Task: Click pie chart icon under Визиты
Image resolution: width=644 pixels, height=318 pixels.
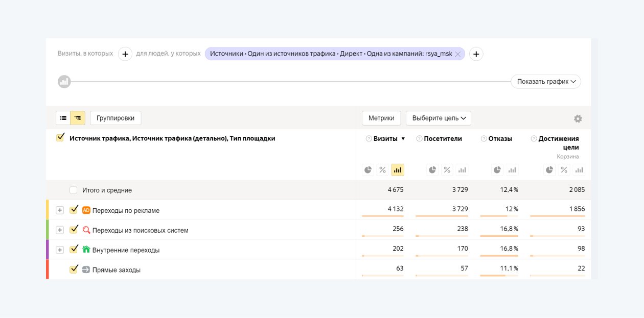Action: (368, 170)
